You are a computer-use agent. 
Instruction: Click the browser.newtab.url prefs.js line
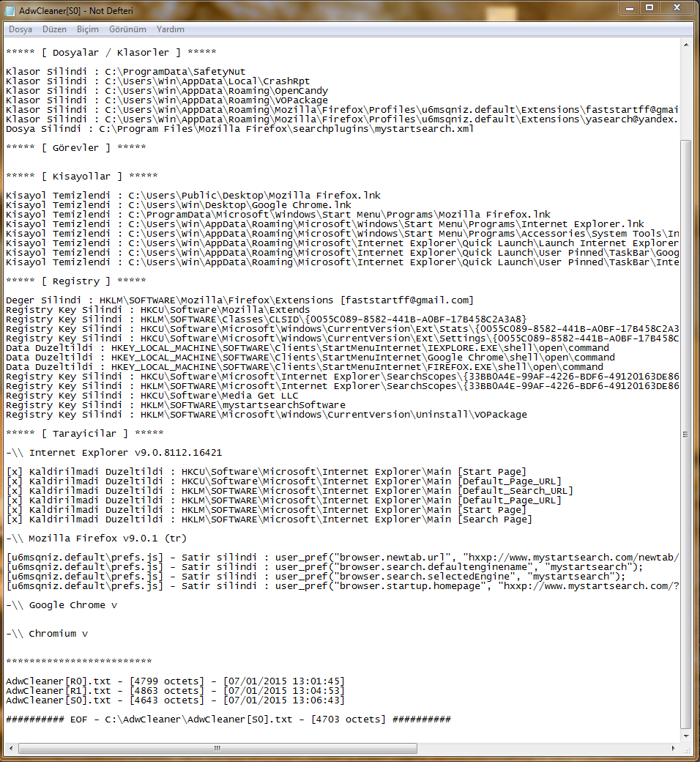[x=343, y=558]
